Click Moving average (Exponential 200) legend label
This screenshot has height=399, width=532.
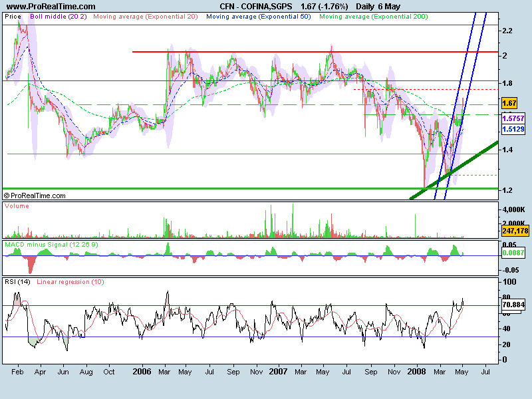374,17
